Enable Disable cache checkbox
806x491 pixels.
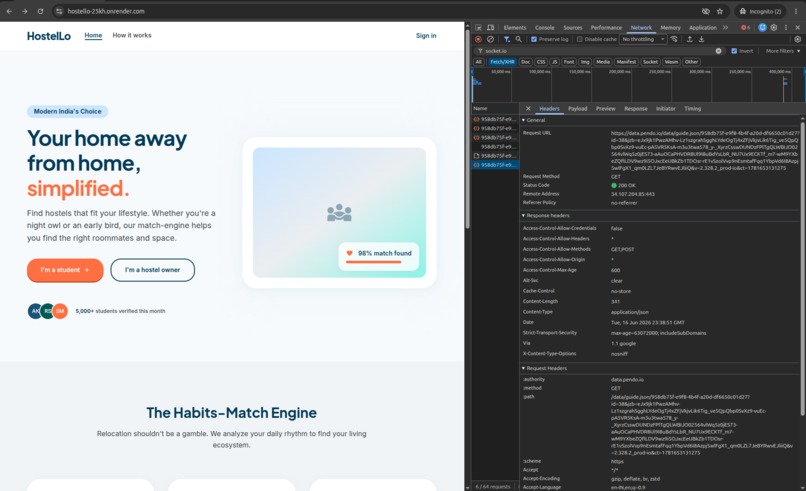pos(580,39)
